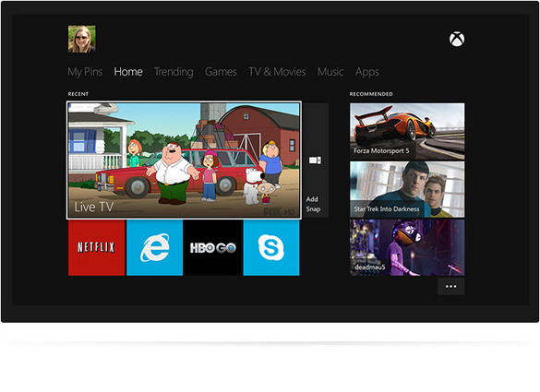Open the Netflix app tile
Image resolution: width=540 pixels, height=392 pixels.
click(x=96, y=248)
